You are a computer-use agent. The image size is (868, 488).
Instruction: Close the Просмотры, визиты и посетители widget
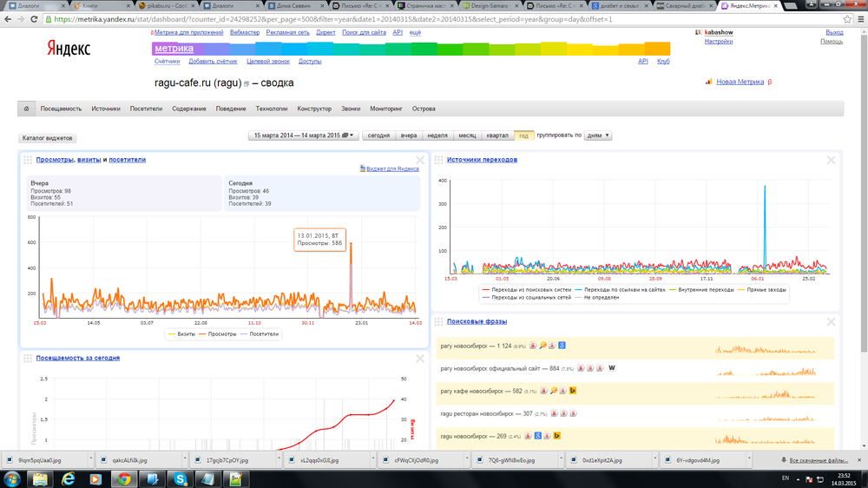pos(420,160)
